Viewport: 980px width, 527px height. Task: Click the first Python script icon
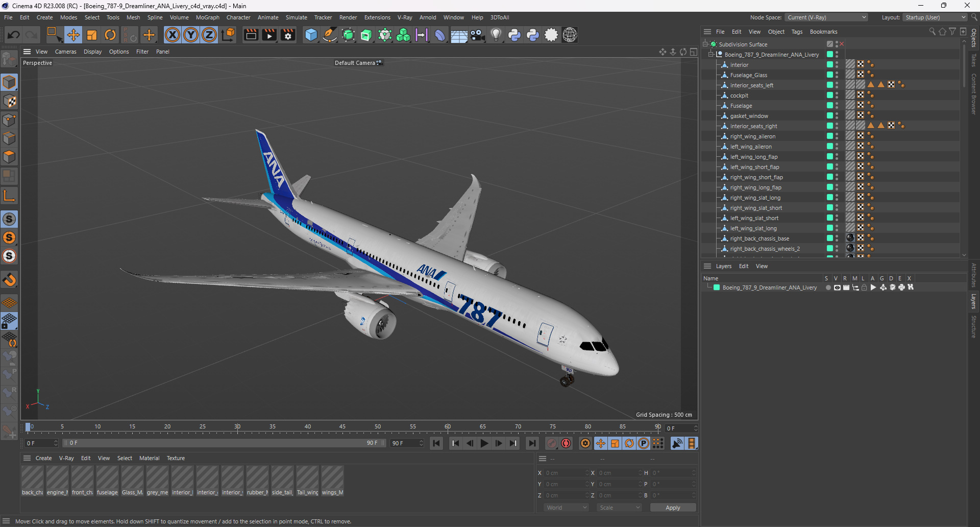(514, 35)
